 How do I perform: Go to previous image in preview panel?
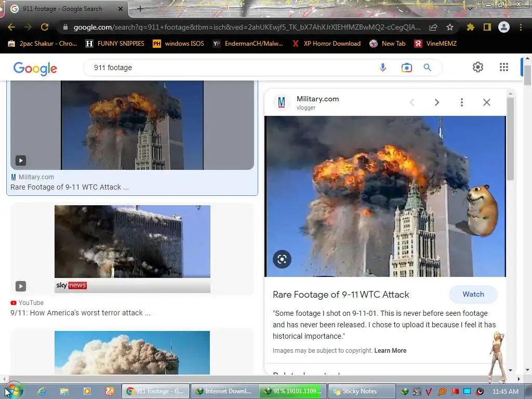pyautogui.click(x=412, y=102)
